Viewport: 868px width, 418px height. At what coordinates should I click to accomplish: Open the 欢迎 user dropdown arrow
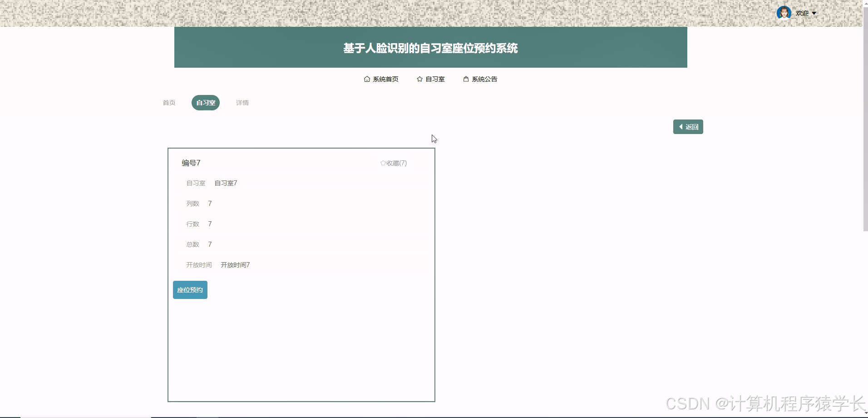tap(814, 13)
